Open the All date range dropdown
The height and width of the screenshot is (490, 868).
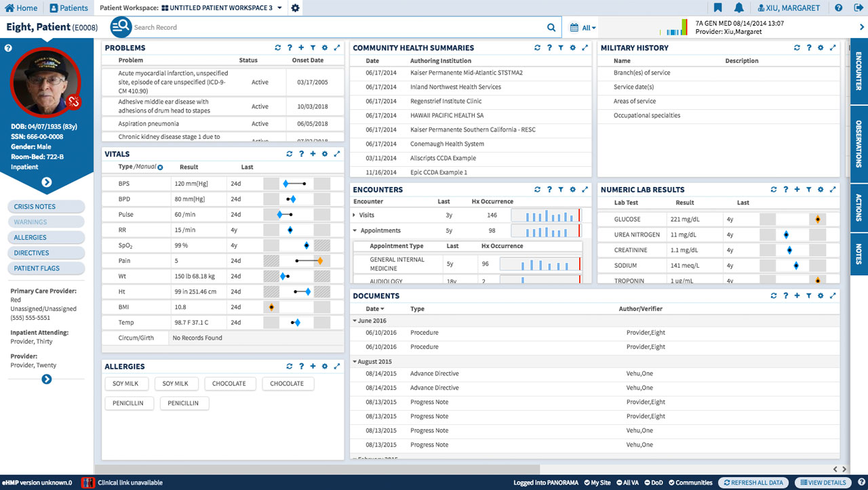[583, 28]
